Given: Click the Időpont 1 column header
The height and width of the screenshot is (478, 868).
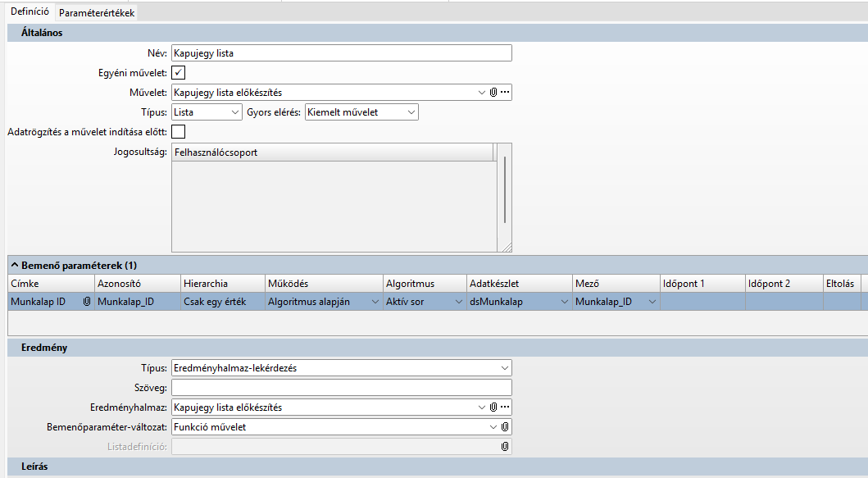Looking at the screenshot, I should point(702,284).
